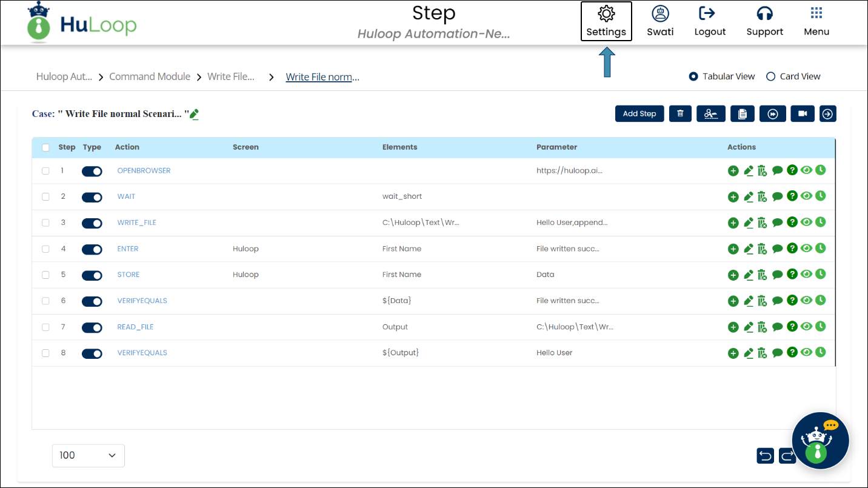The height and width of the screenshot is (488, 868).
Task: Click the video camera record toolbar icon
Action: coord(803,114)
